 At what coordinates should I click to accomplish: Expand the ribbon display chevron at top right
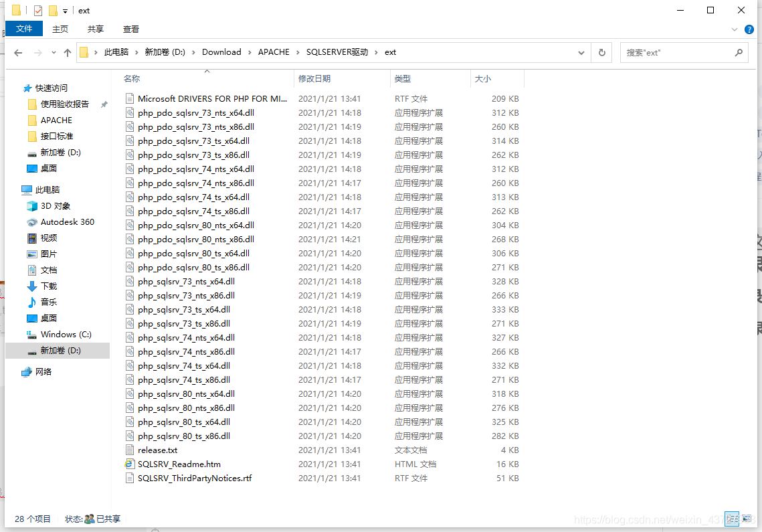point(735,29)
